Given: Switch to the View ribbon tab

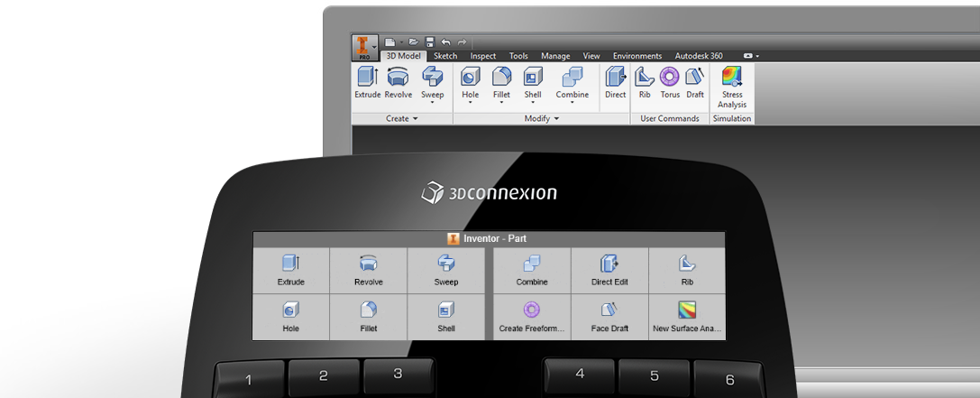Looking at the screenshot, I should click(x=591, y=56).
